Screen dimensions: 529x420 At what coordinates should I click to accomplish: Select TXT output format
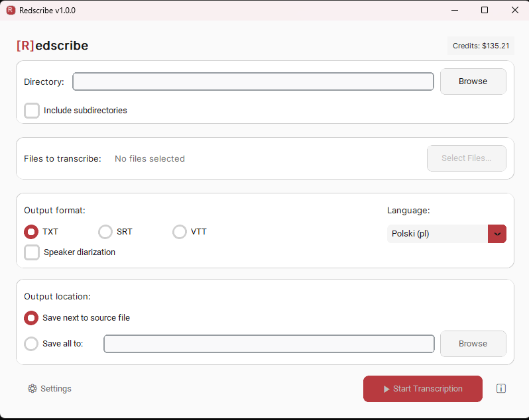pyautogui.click(x=31, y=232)
